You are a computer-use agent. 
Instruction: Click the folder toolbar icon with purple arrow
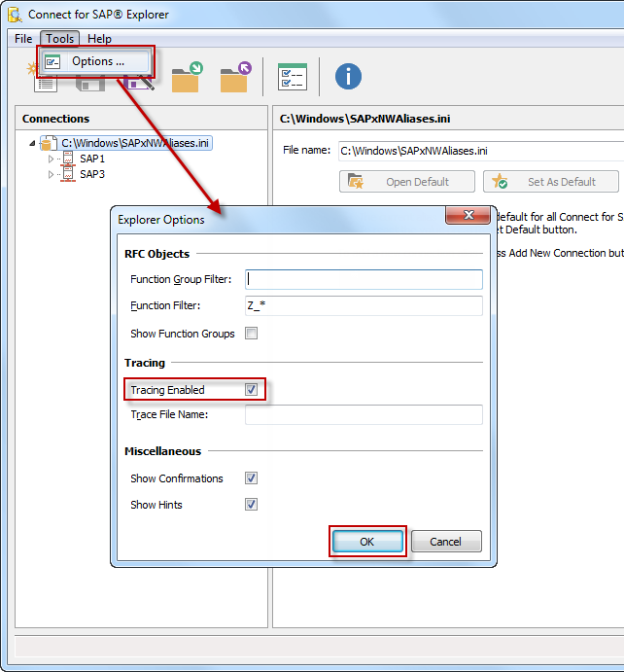click(236, 77)
